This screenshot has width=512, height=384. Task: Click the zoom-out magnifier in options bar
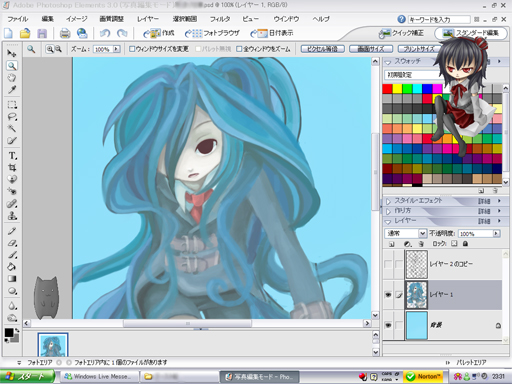click(58, 49)
